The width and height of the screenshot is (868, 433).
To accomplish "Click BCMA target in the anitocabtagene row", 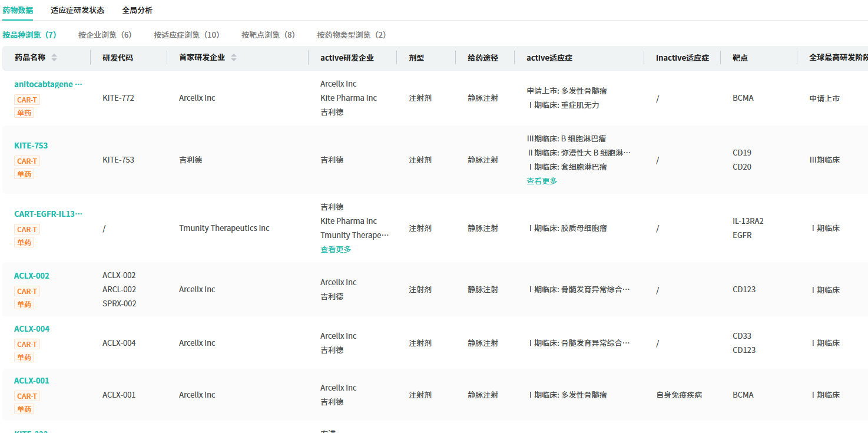I will point(743,98).
